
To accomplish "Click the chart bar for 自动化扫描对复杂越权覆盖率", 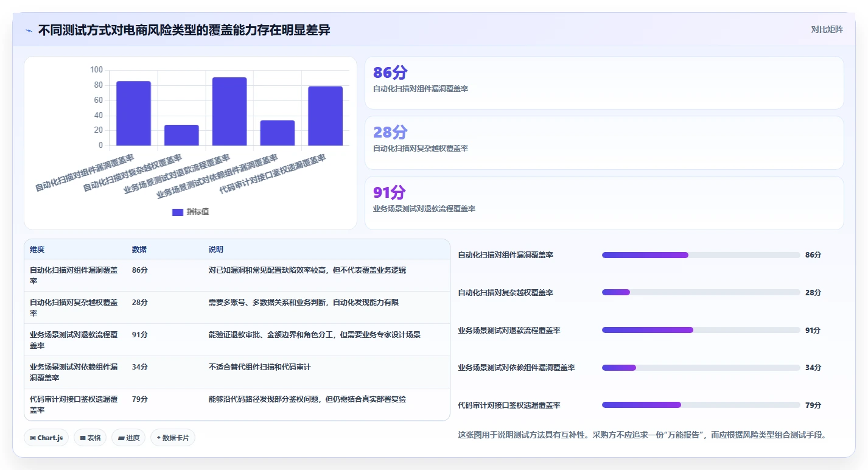I will [x=181, y=135].
